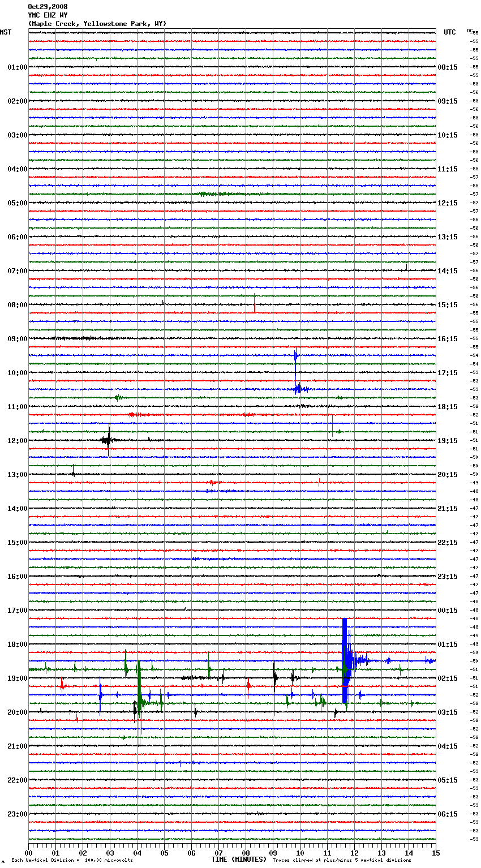Click the 09:00 MST time label

tap(17, 339)
